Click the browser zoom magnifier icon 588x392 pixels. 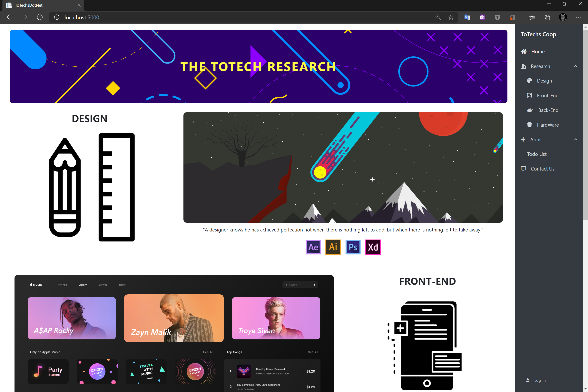click(438, 17)
